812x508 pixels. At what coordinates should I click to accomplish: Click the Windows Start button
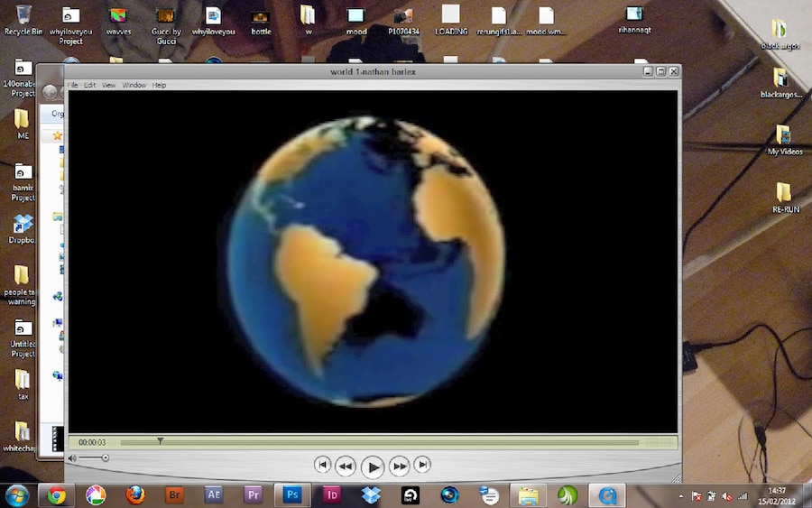coord(17,494)
